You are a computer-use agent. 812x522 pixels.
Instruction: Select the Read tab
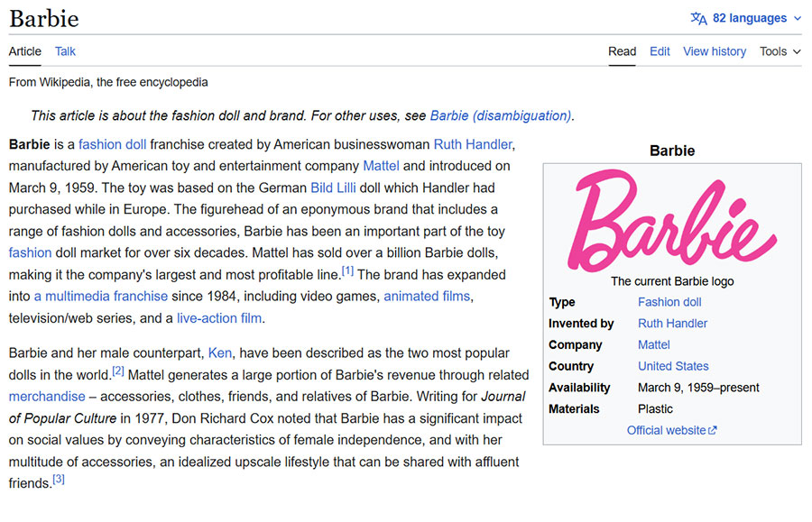[x=622, y=51]
